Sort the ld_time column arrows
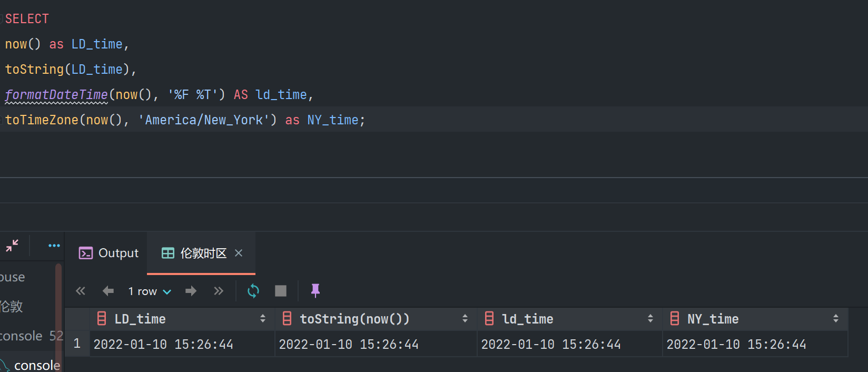The width and height of the screenshot is (868, 372). (650, 319)
